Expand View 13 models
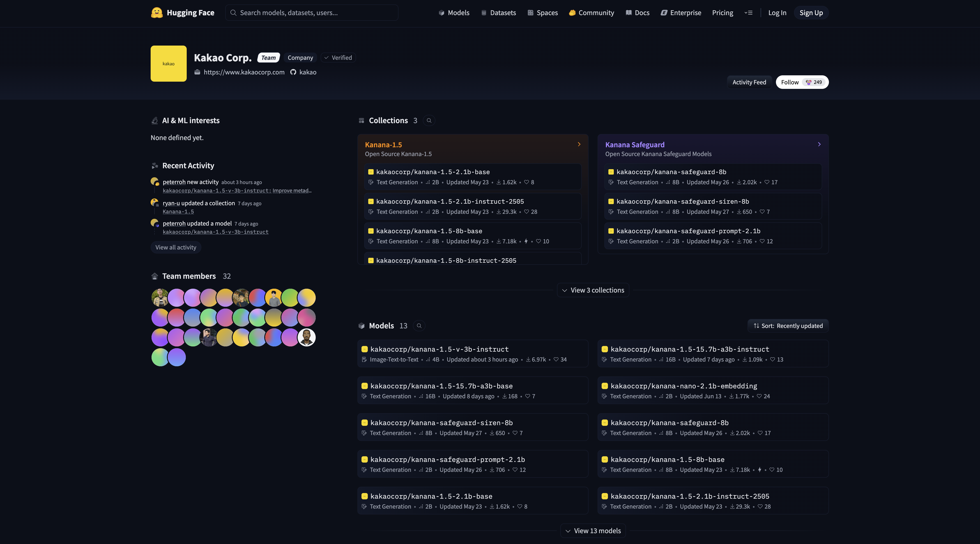Viewport: 980px width, 544px height. click(x=593, y=531)
